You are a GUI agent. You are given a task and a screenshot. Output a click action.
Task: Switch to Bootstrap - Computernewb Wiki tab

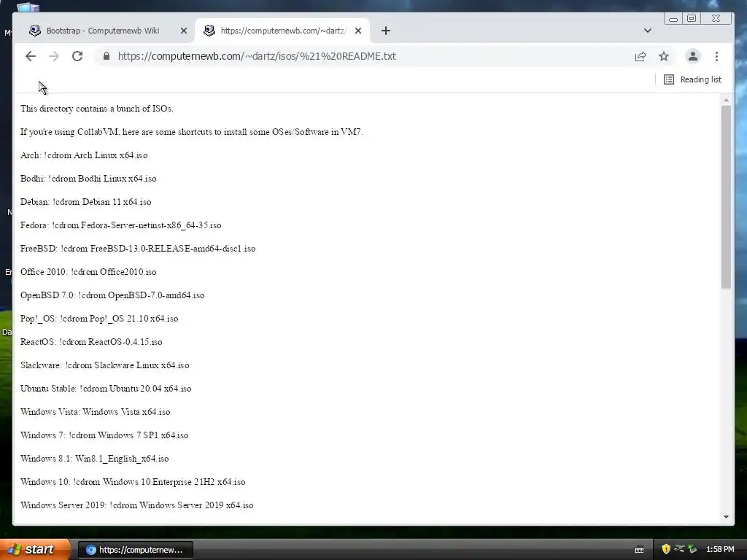click(x=103, y=31)
